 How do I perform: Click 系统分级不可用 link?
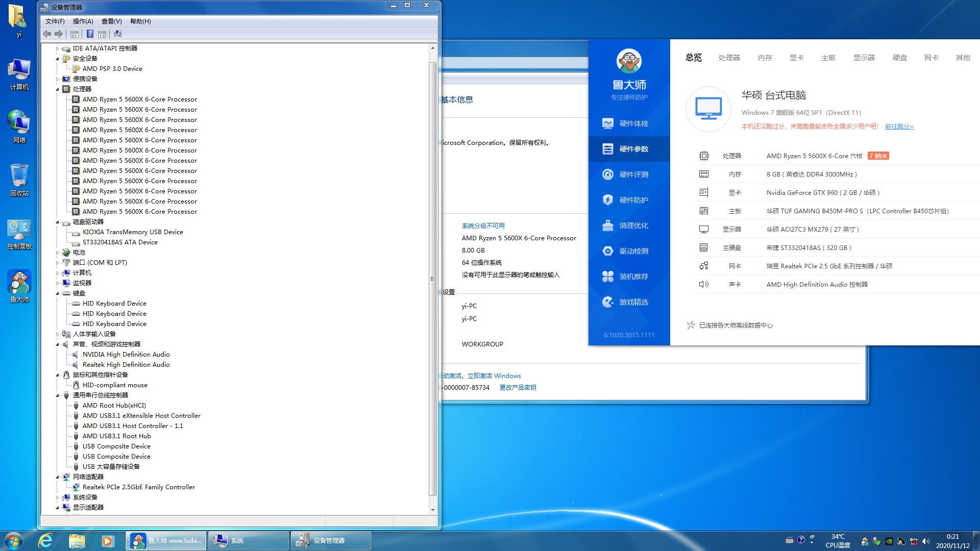tap(483, 226)
